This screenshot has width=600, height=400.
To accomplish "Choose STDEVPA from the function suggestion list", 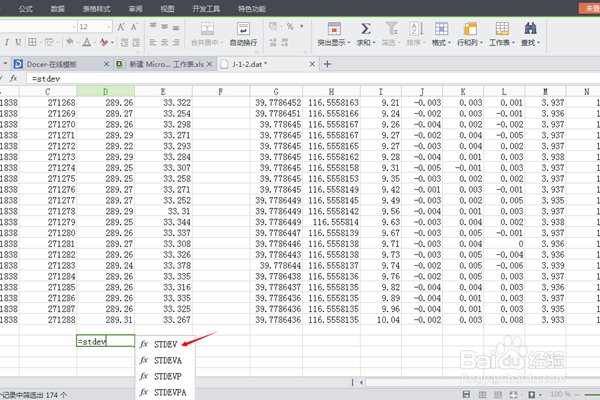I will [x=165, y=392].
